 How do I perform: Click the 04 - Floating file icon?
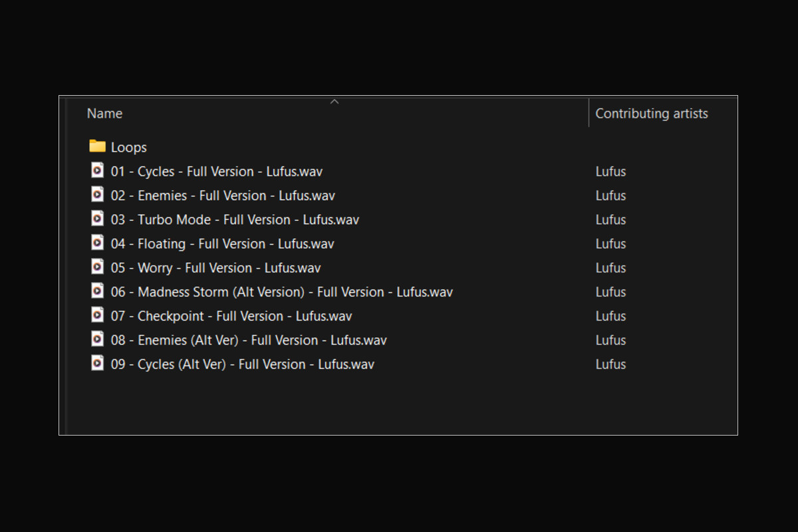98,243
